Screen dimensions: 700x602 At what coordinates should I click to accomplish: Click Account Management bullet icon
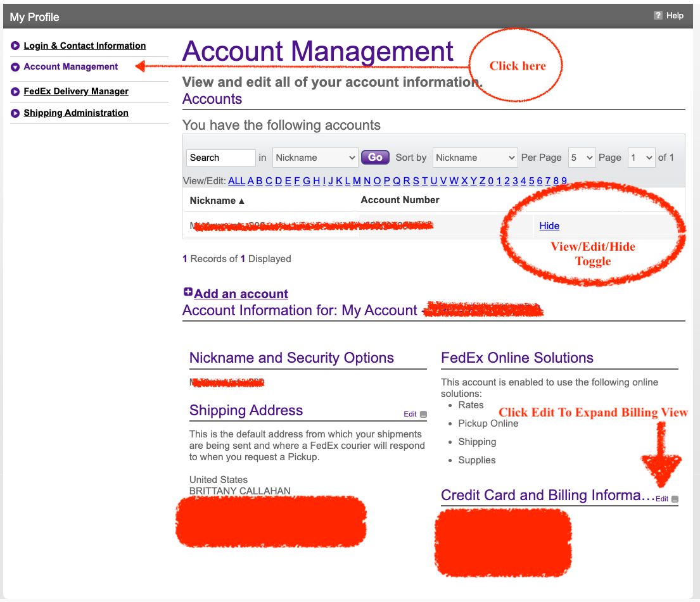pos(15,67)
